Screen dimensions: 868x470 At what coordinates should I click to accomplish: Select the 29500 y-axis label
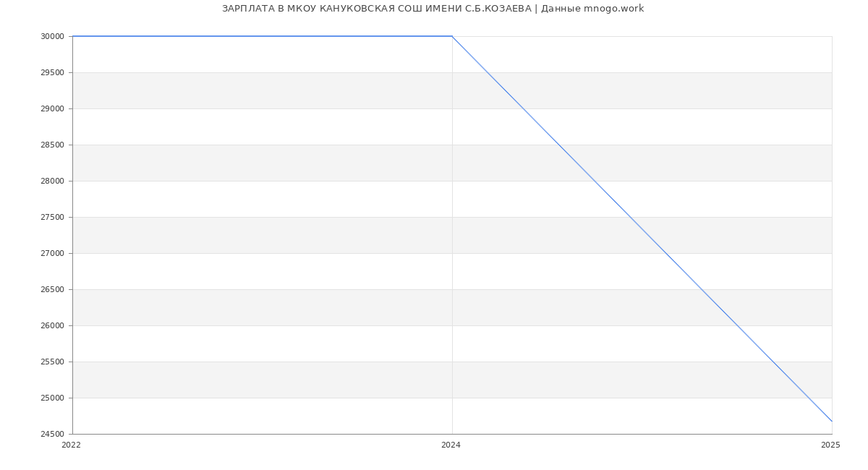coord(53,73)
